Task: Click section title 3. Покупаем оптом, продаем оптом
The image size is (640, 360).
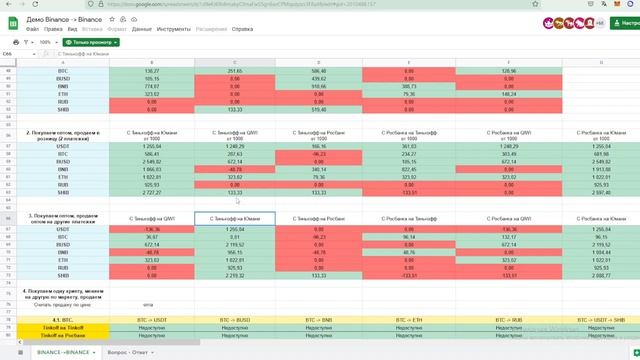Action: [x=63, y=219]
